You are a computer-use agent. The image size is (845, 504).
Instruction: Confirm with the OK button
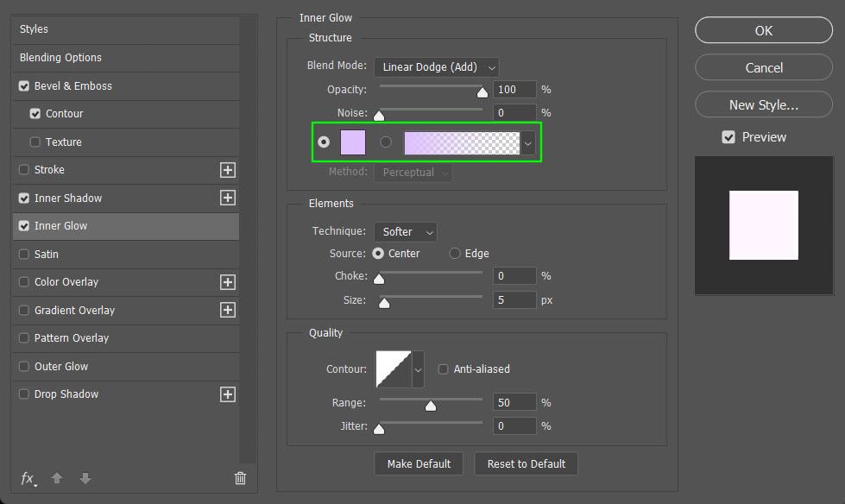(x=764, y=30)
